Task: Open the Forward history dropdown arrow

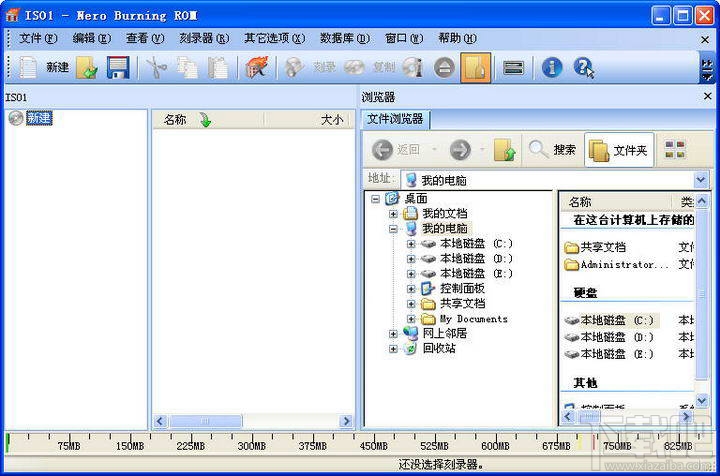Action: click(x=482, y=150)
